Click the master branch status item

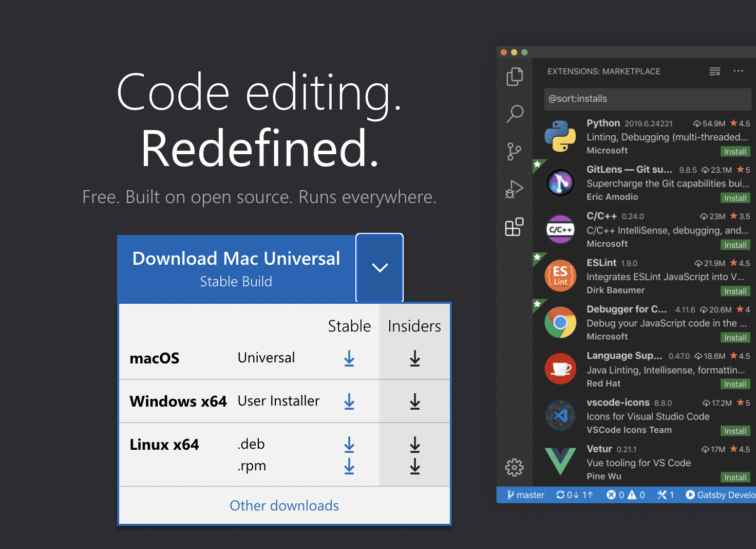[525, 495]
